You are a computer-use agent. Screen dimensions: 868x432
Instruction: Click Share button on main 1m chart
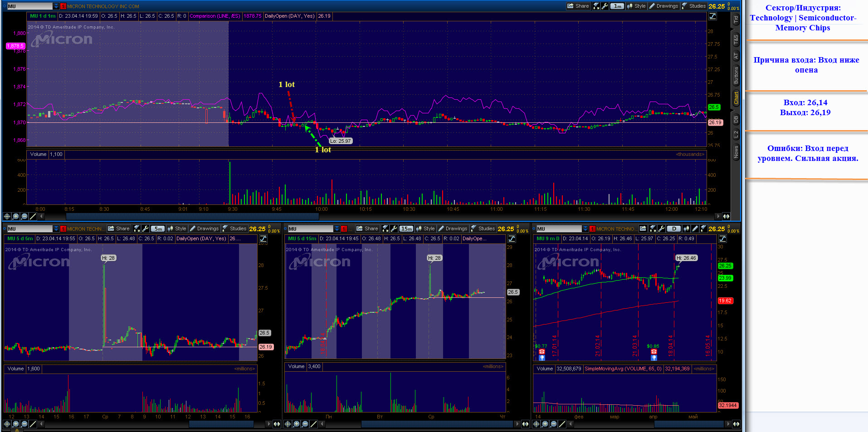[x=578, y=6]
